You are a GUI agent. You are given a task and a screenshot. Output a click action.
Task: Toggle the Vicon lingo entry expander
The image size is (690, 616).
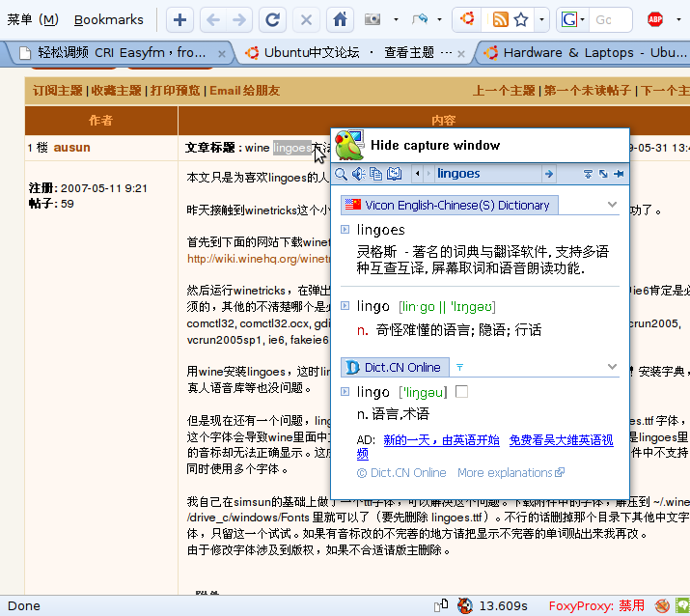(345, 305)
